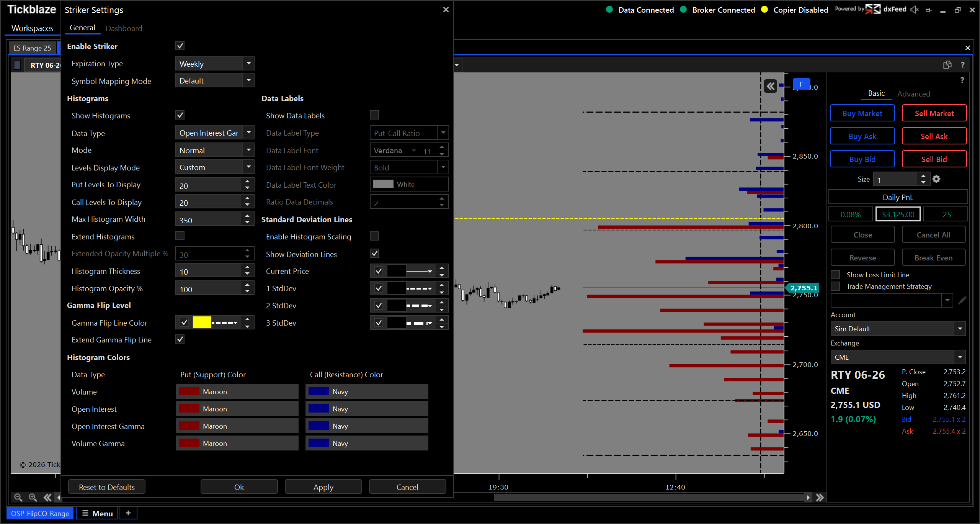The image size is (980, 524).
Task: Check the Show Loss Limit Line box
Action: tap(835, 275)
